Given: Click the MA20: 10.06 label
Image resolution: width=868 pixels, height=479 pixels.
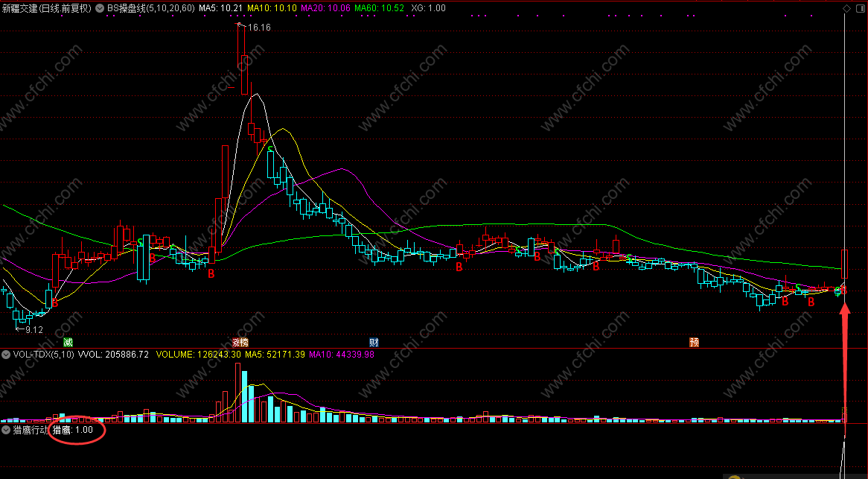Looking at the screenshot, I should pos(325,8).
